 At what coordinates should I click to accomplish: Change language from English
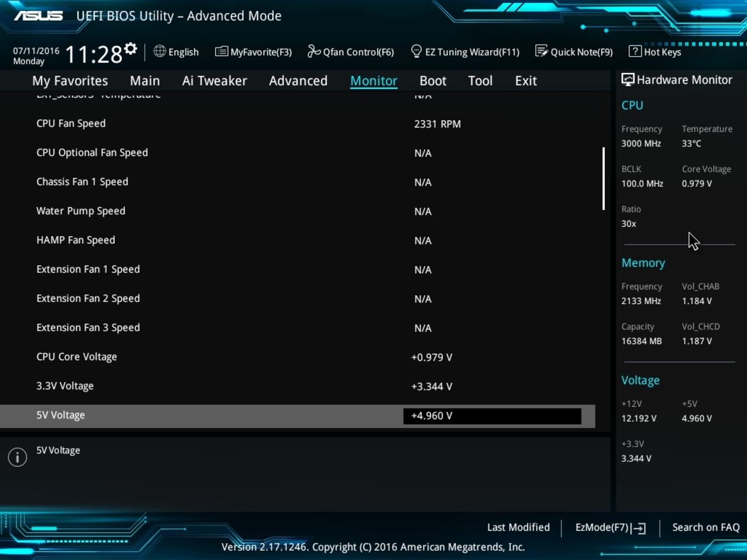click(x=183, y=52)
